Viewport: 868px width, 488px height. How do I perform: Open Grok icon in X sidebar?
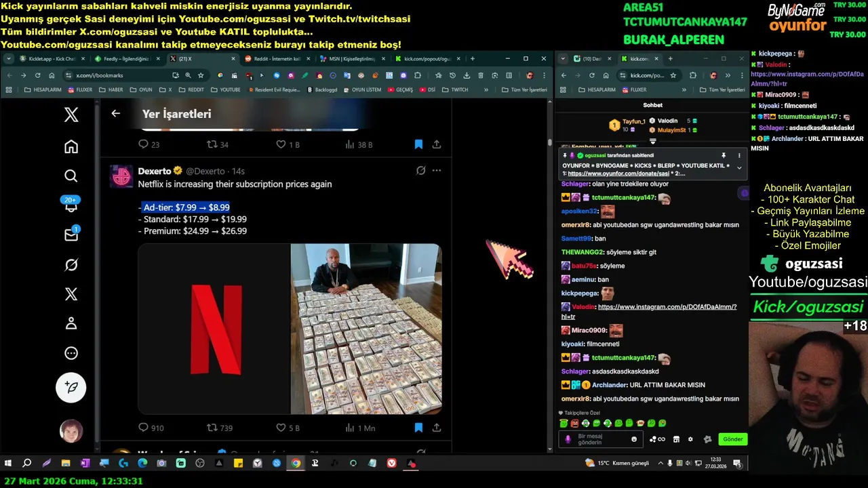71,264
